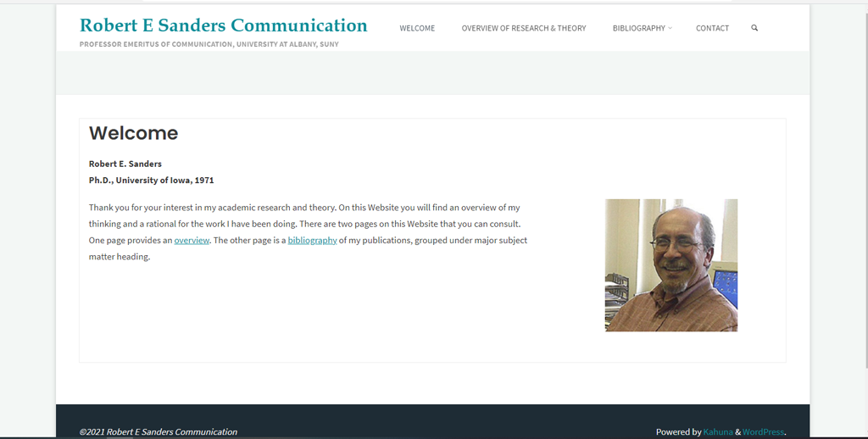Click the Professor Emeritus tagline under title
This screenshot has height=439, width=868.
(209, 44)
